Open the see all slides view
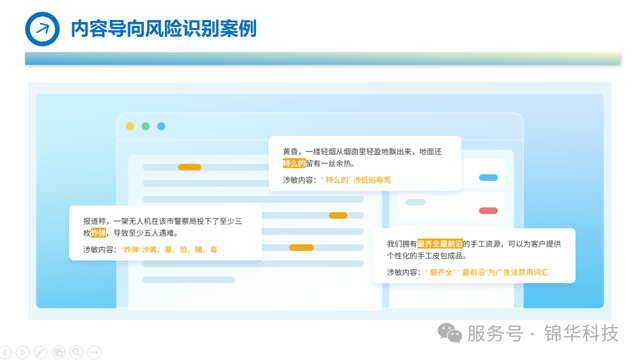The image size is (640, 360). pyautogui.click(x=59, y=352)
